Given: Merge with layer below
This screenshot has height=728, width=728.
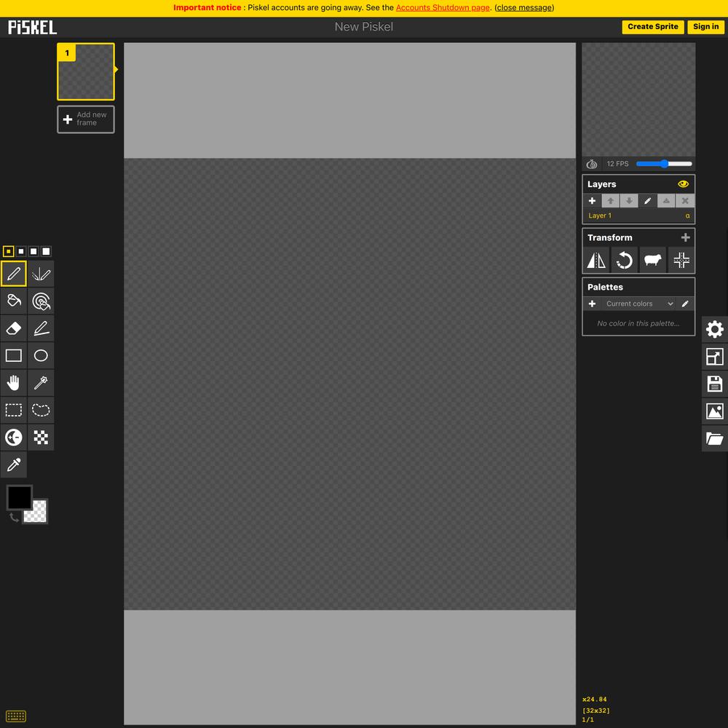Looking at the screenshot, I should click(666, 201).
